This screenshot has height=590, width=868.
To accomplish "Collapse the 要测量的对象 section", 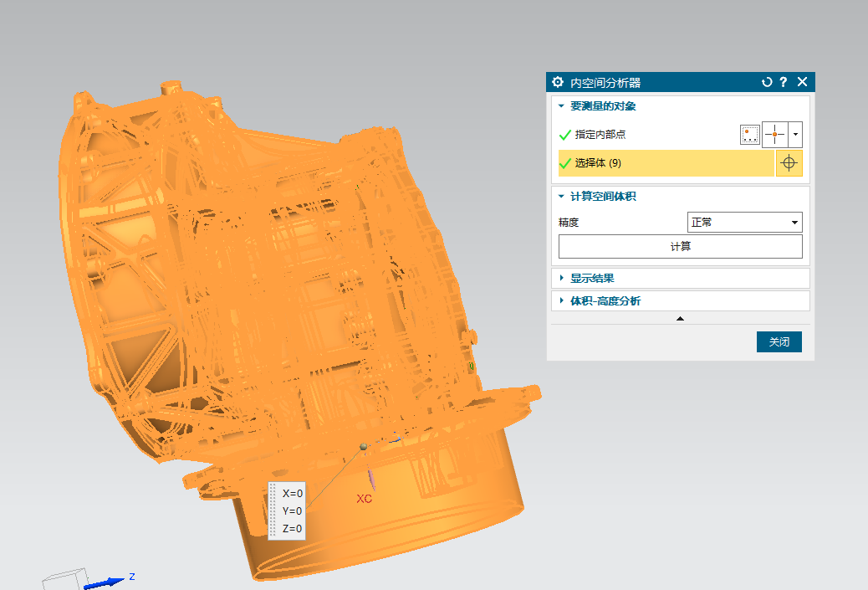I will coord(562,106).
